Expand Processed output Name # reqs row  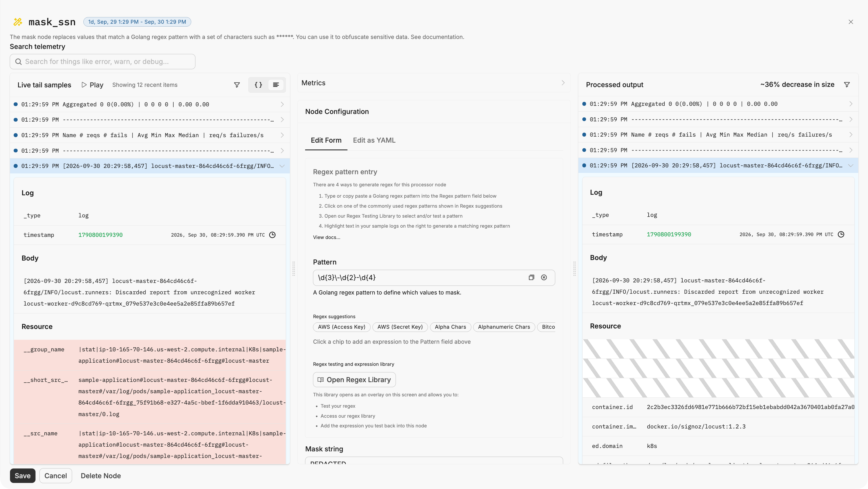click(x=718, y=134)
